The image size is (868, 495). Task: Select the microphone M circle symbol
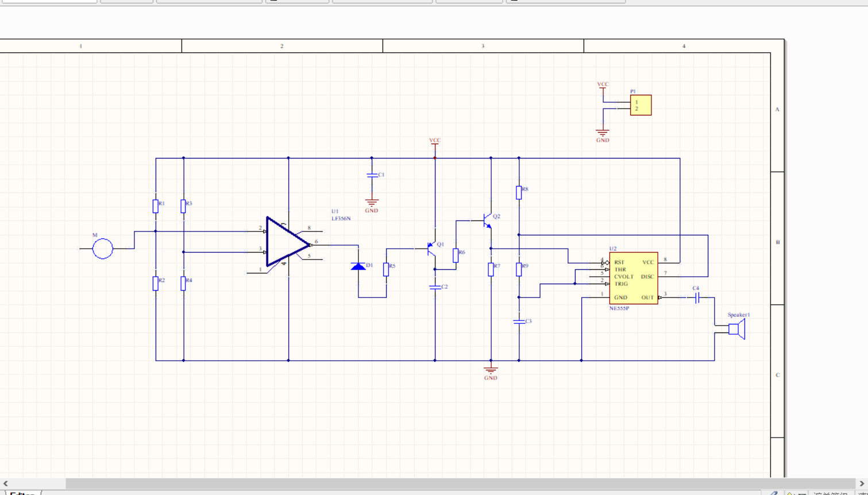[x=103, y=249]
